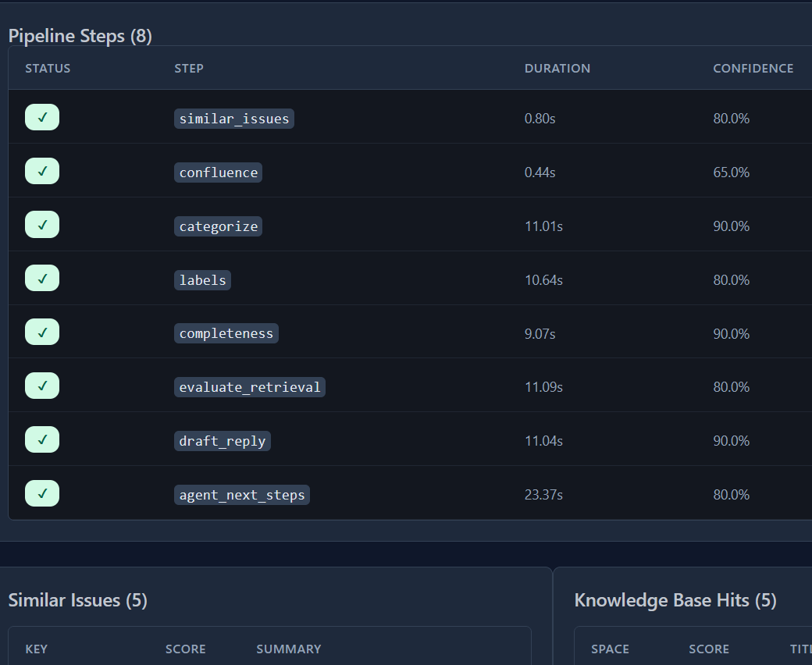Select the evaluate_retrieval step tag
This screenshot has width=812, height=665.
(x=250, y=387)
